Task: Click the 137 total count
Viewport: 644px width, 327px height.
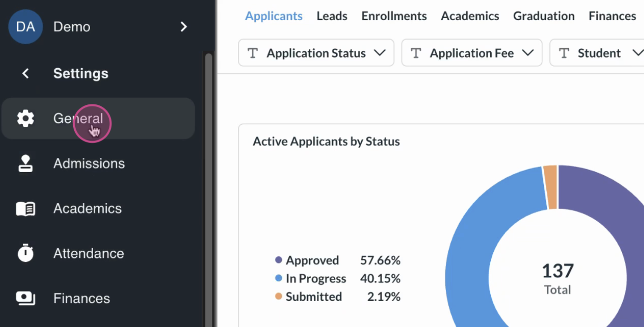Action: 558,271
